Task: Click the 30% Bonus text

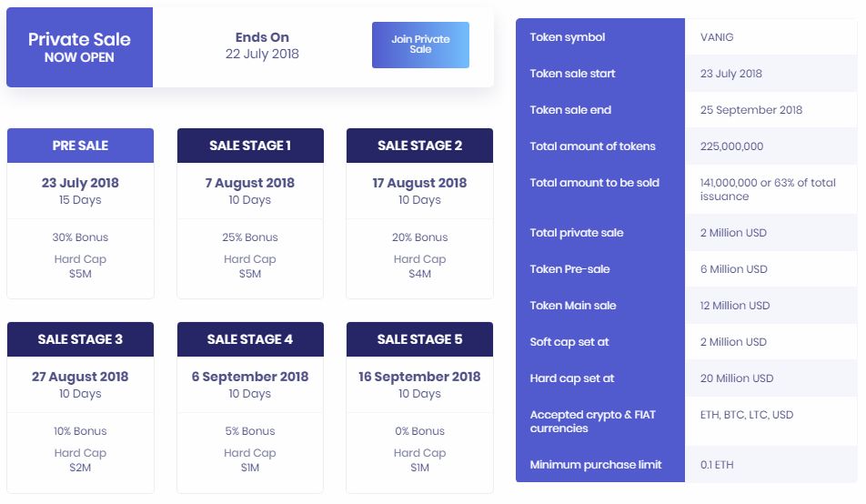Action: (x=80, y=237)
